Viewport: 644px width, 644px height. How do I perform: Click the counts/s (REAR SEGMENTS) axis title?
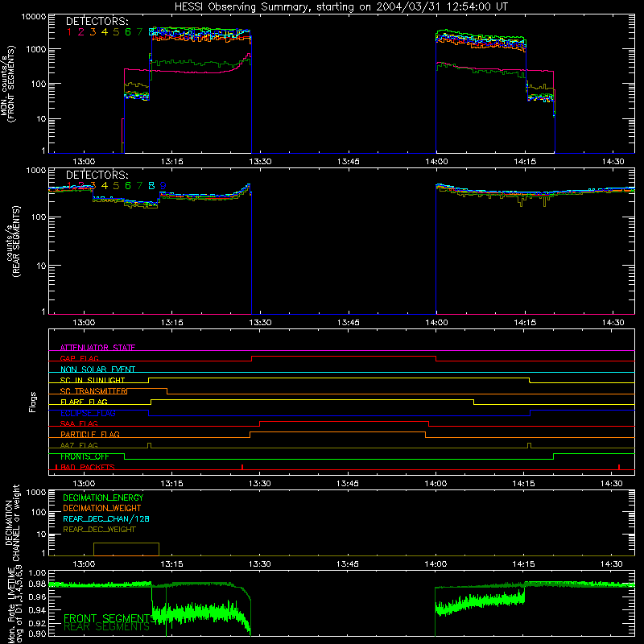pyautogui.click(x=13, y=242)
